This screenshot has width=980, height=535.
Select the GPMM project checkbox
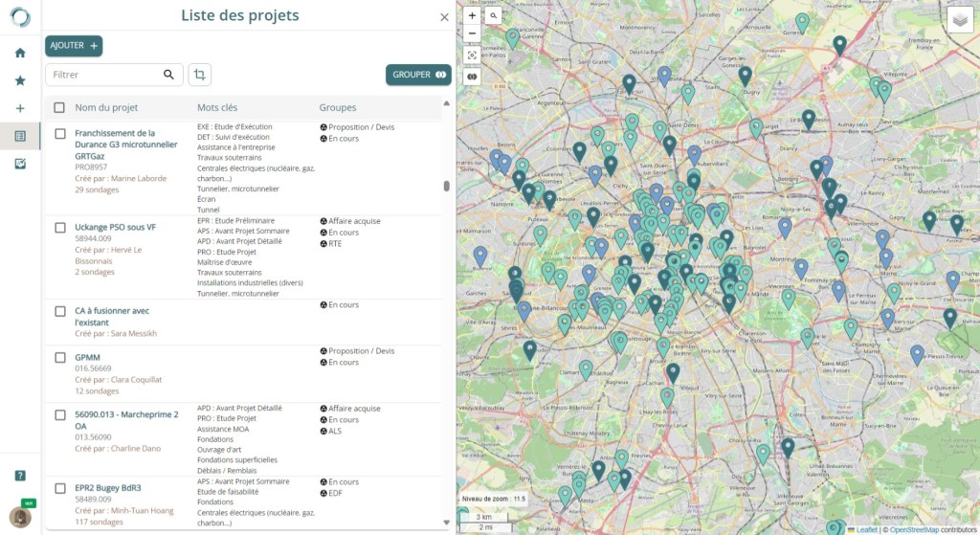coord(59,357)
